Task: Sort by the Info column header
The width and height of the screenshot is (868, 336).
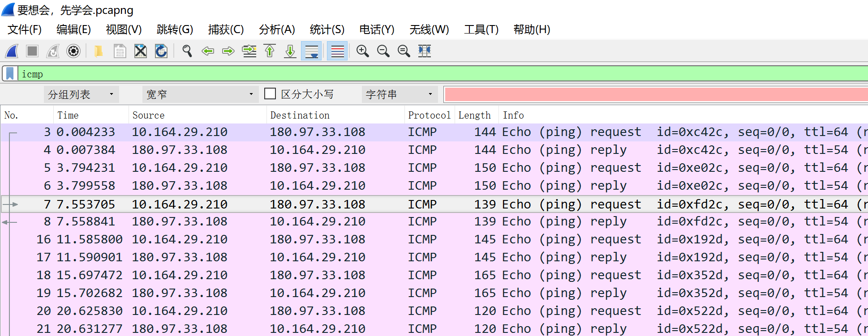Action: click(683, 115)
